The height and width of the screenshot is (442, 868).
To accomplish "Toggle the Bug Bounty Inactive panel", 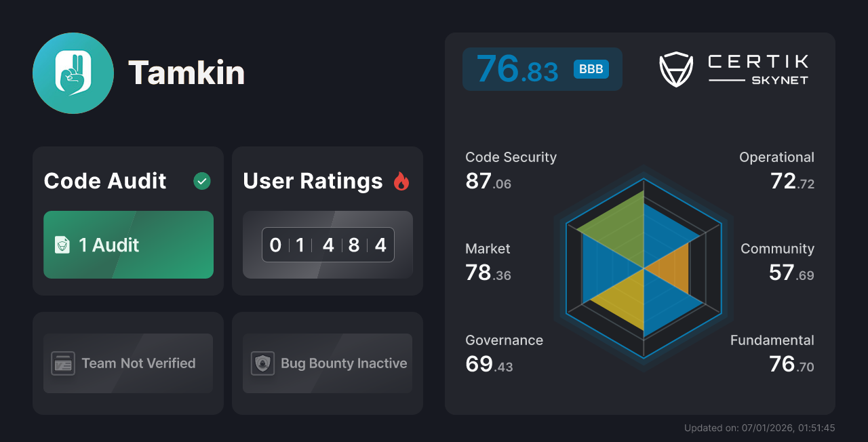I will click(x=327, y=363).
